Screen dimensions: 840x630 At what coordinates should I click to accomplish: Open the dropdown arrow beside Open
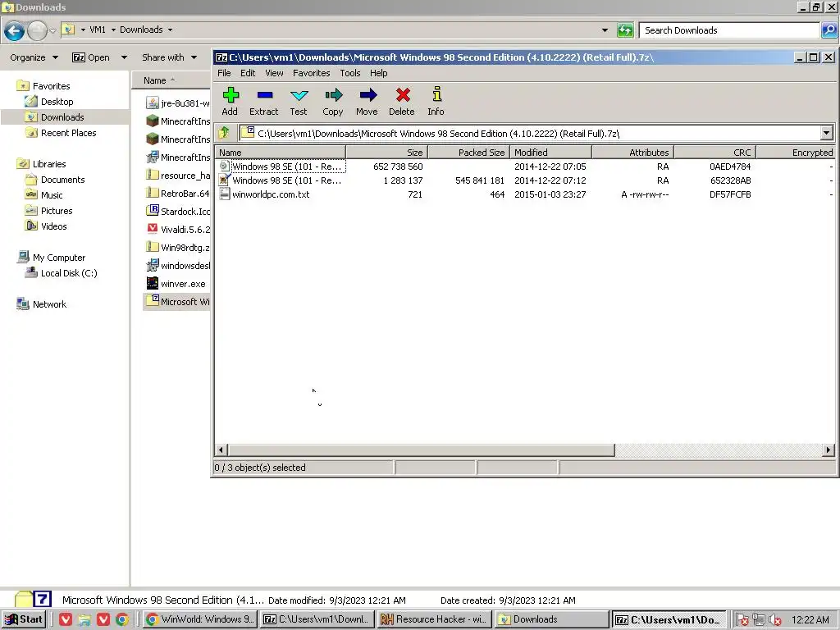click(125, 57)
